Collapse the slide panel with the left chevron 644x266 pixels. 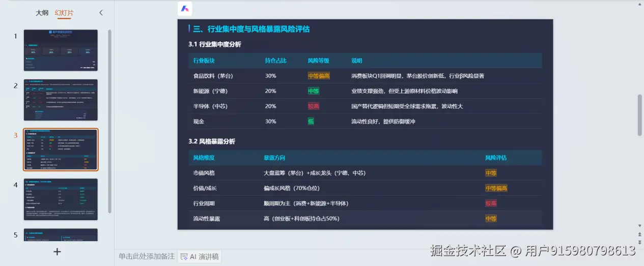tap(101, 13)
